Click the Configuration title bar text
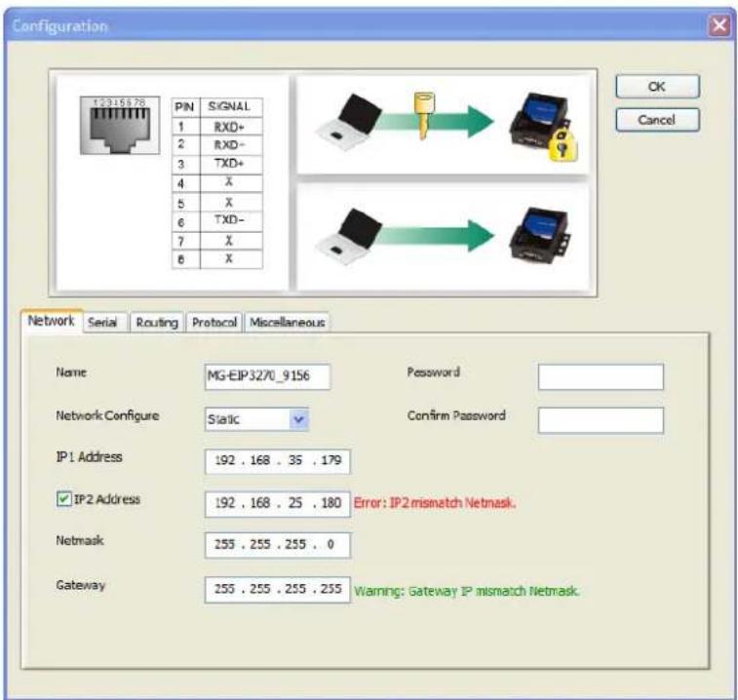738x700 pixels. pyautogui.click(x=59, y=26)
